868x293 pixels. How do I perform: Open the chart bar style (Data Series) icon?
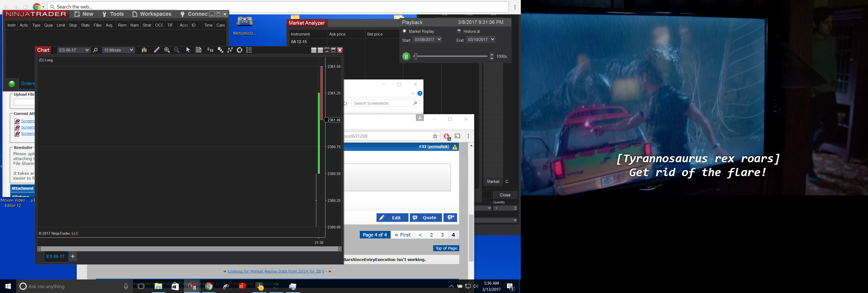[x=144, y=50]
